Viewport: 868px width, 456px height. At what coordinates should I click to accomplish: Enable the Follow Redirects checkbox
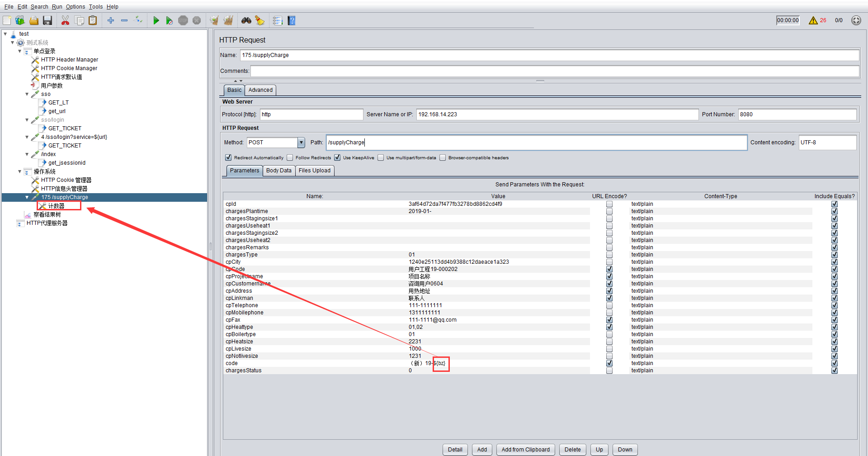290,157
